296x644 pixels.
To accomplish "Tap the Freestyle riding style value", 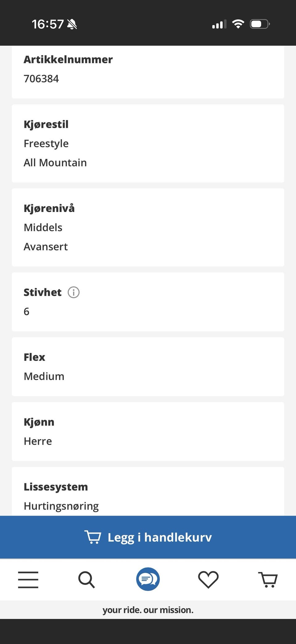I will coord(46,143).
